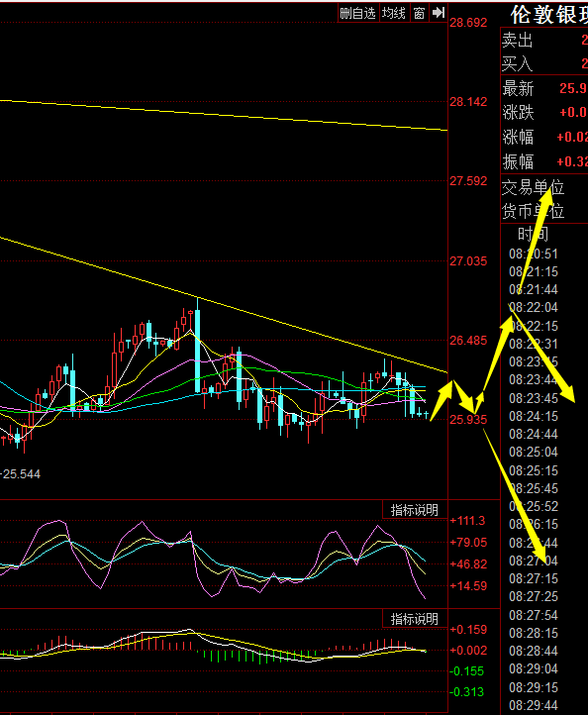Select the 27.592 price axis label
This screenshot has width=588, height=715.
468,181
